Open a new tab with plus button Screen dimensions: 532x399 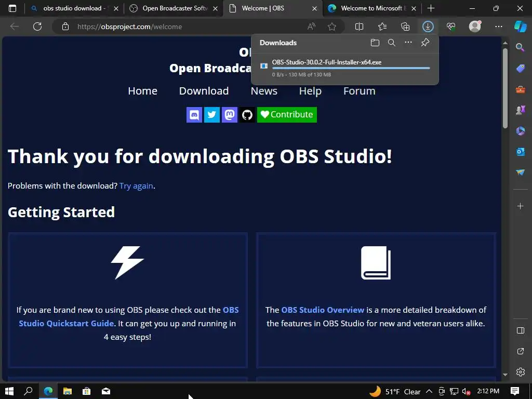pos(431,8)
